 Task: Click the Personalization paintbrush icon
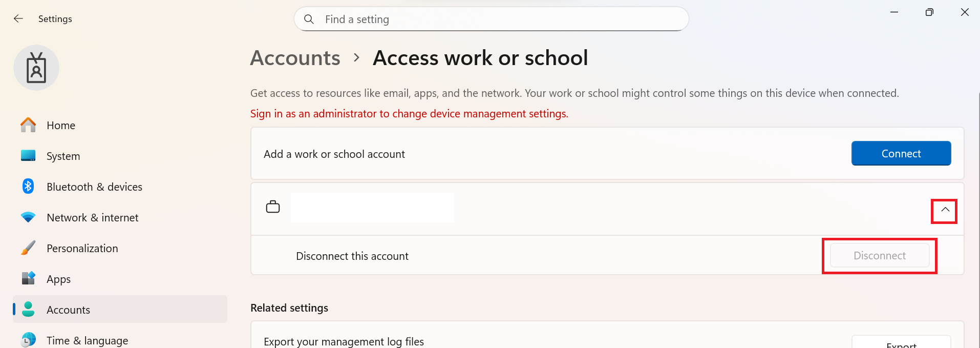(x=28, y=248)
